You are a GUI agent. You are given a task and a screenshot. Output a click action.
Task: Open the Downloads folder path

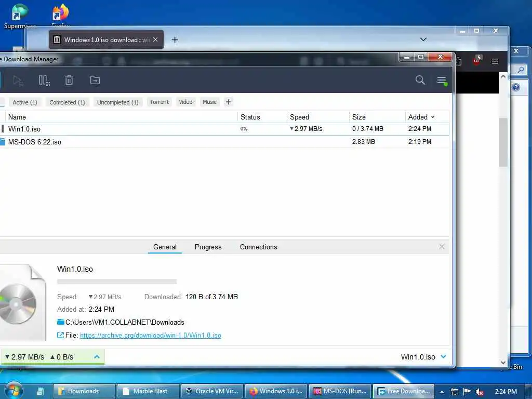click(x=125, y=322)
